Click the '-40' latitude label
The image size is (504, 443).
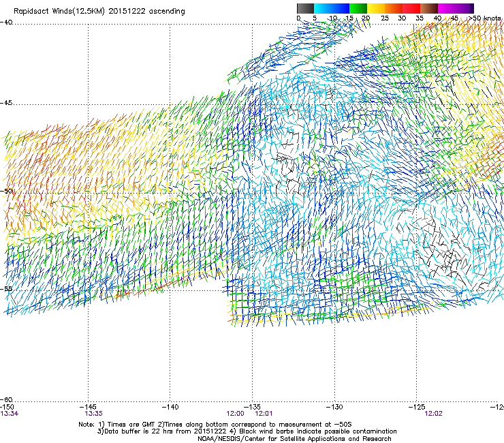pos(6,22)
